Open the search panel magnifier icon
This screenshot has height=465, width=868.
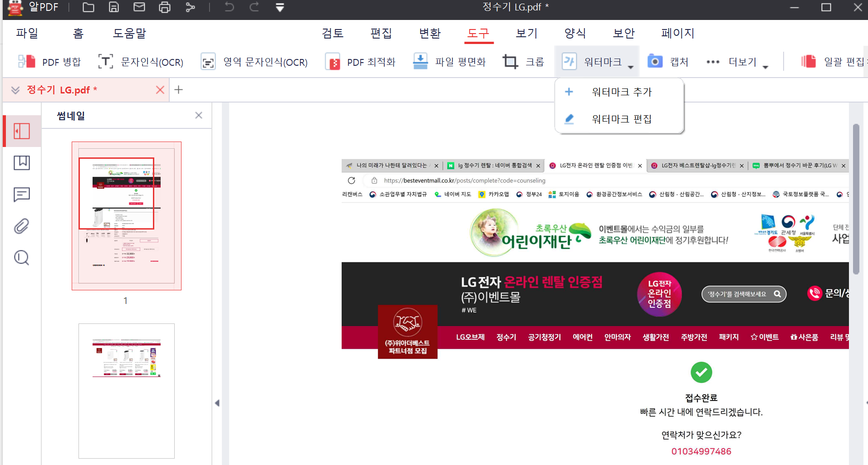coord(22,258)
